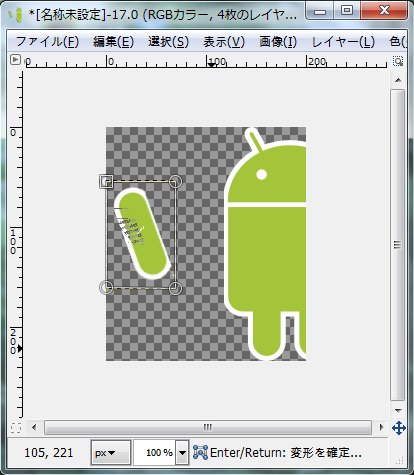The width and height of the screenshot is (414, 475).
Task: Open the zoom percentage dropdown arrow
Action: pos(182,453)
